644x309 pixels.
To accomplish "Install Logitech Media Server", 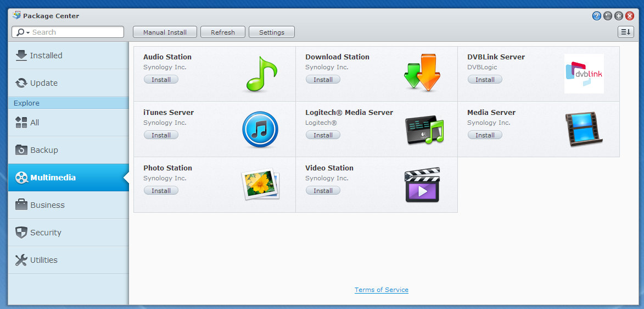I will pyautogui.click(x=323, y=135).
